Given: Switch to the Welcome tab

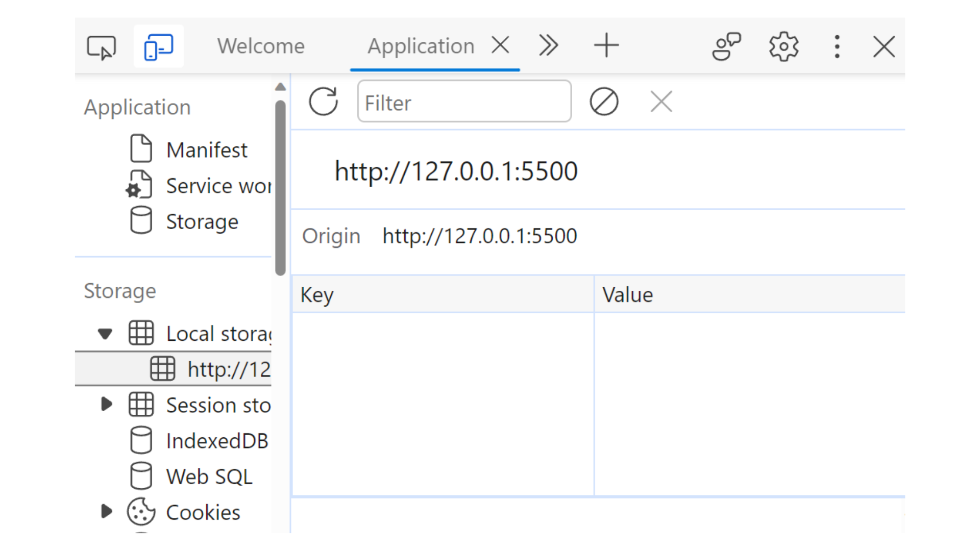Looking at the screenshot, I should click(x=261, y=46).
